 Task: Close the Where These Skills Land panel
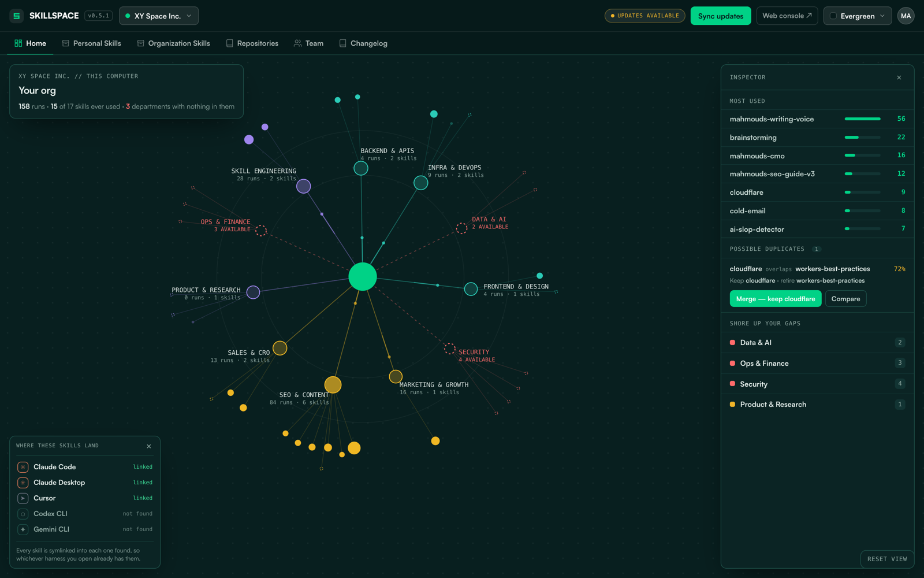tap(149, 446)
